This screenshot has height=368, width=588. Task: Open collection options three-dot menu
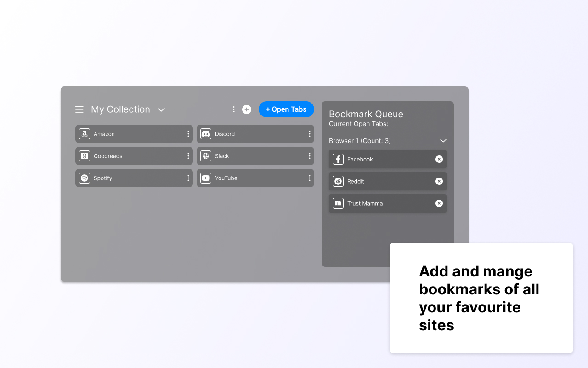coord(234,109)
